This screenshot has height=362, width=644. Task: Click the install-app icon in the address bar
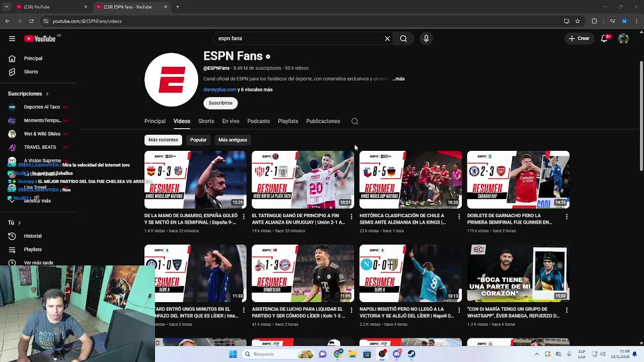coord(567,21)
